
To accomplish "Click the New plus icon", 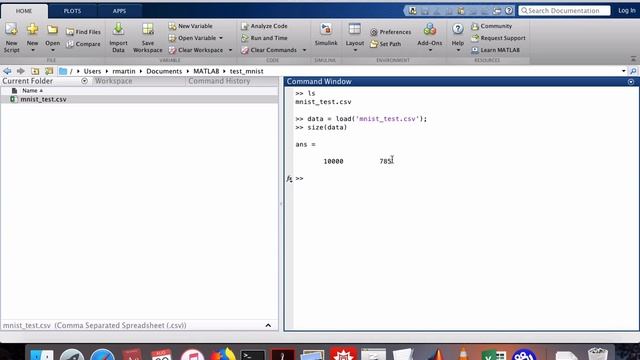I will [32, 29].
